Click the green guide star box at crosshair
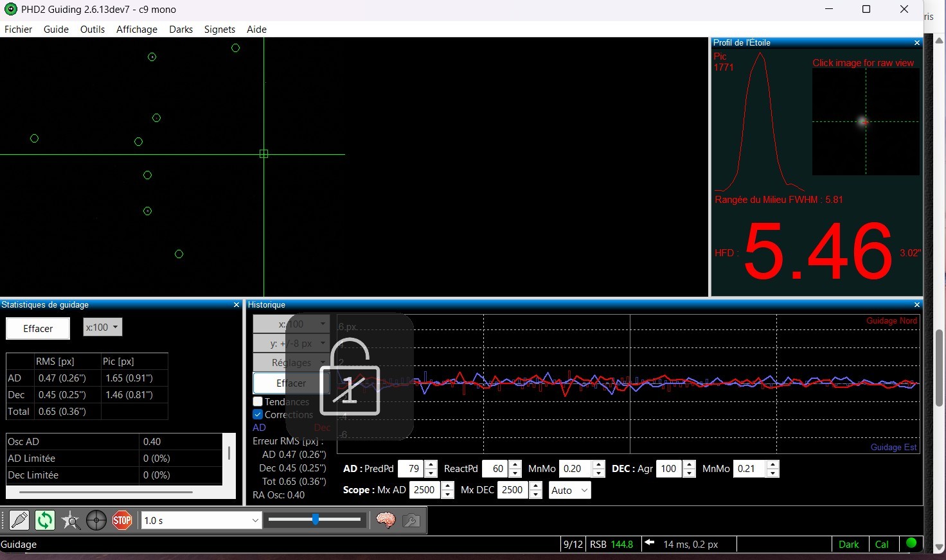Viewport: 946px width, 560px height. [x=263, y=153]
